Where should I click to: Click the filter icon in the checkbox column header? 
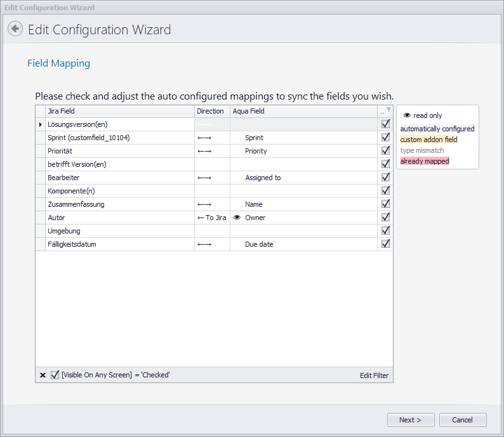click(388, 109)
